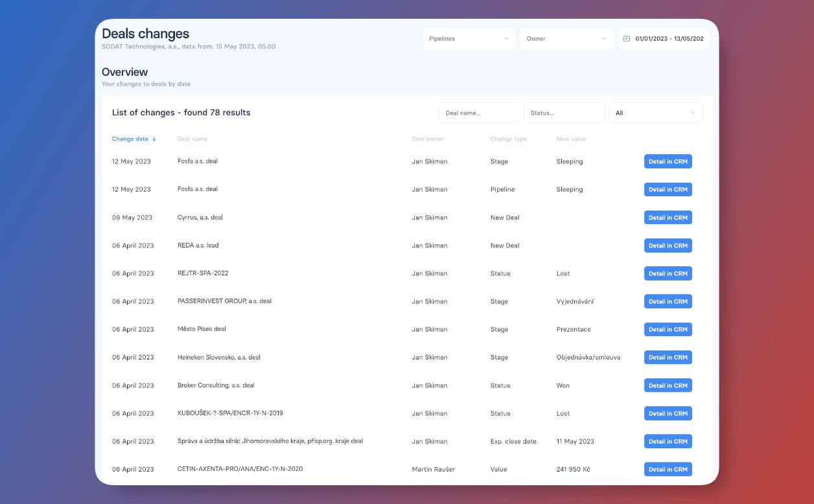Image resolution: width=814 pixels, height=504 pixels.
Task: Click the Change type column header
Action: click(509, 139)
